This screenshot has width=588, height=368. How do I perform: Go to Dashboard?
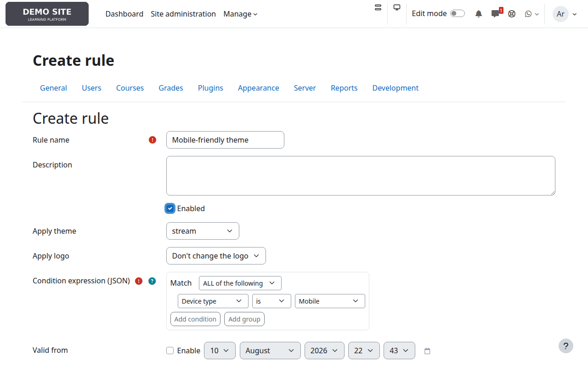(124, 14)
